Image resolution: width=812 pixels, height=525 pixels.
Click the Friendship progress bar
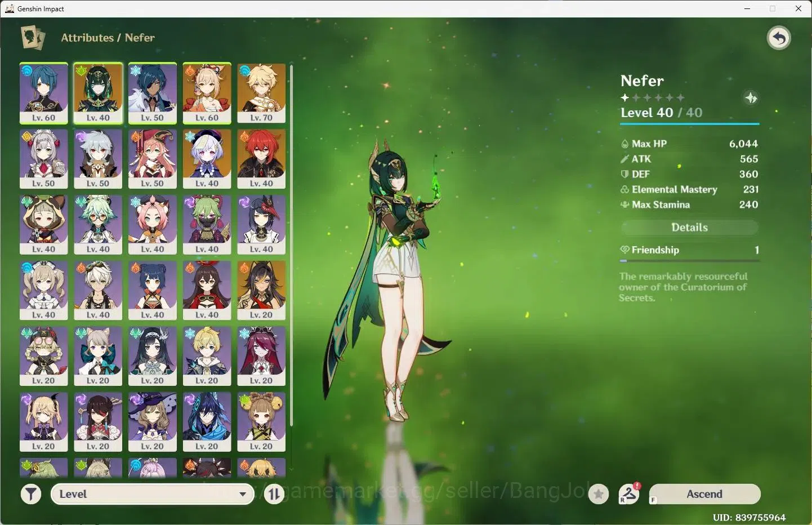point(689,261)
